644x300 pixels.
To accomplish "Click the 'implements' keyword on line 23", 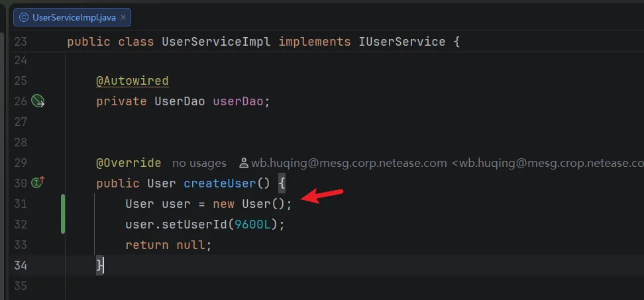I will (315, 42).
